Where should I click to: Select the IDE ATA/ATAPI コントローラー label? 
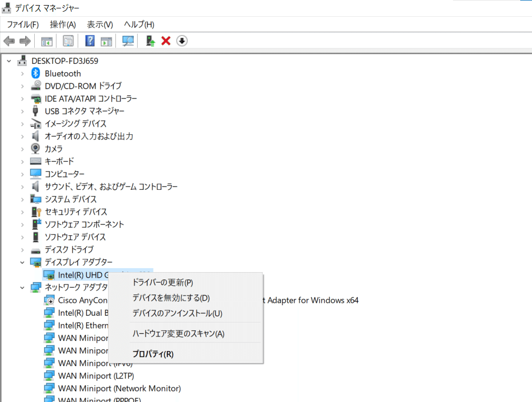(x=91, y=99)
